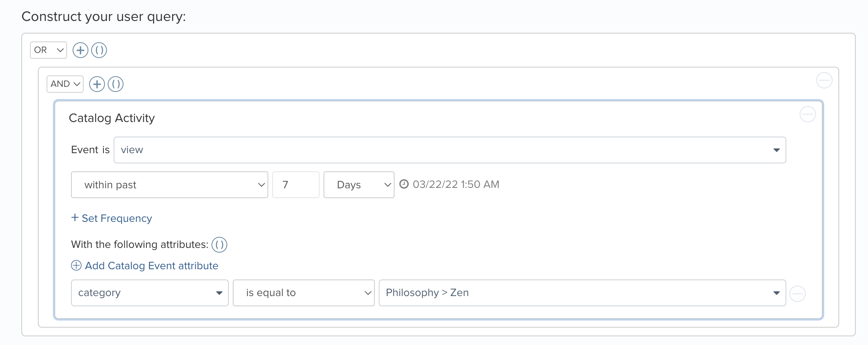Click the Add Catalog Event attribute link
Image resolution: width=868 pixels, height=345 pixels.
click(x=144, y=266)
